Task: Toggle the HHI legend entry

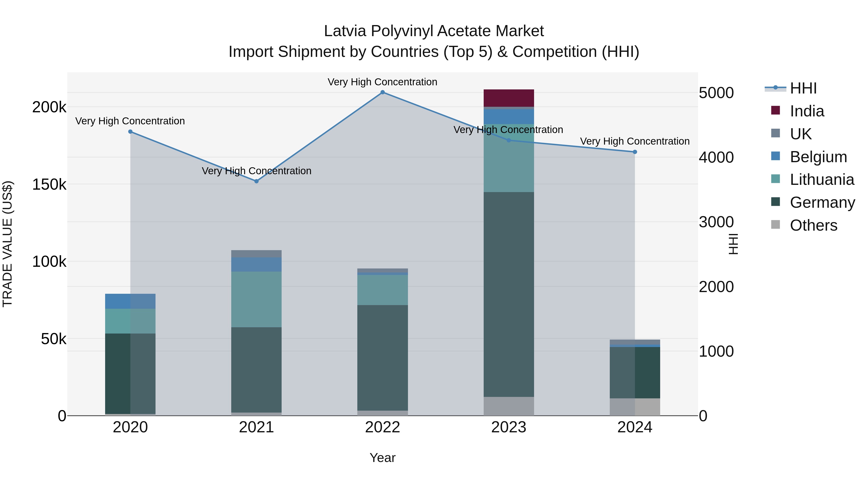Action: [x=791, y=88]
